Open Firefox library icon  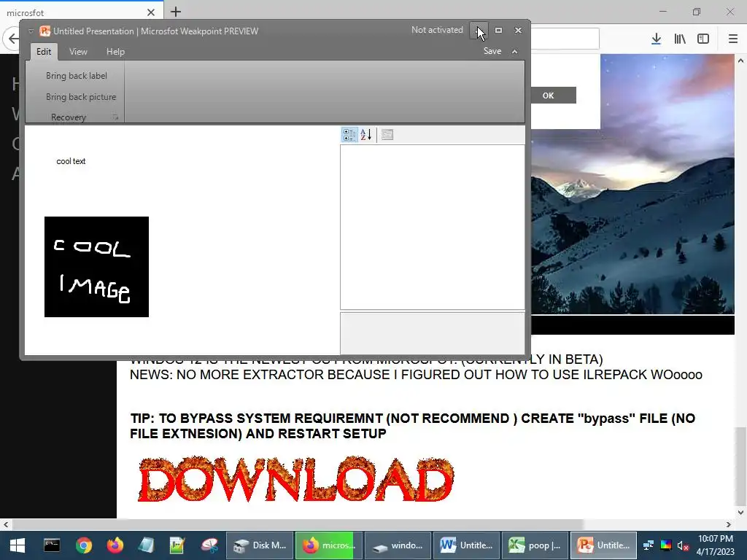click(x=680, y=39)
